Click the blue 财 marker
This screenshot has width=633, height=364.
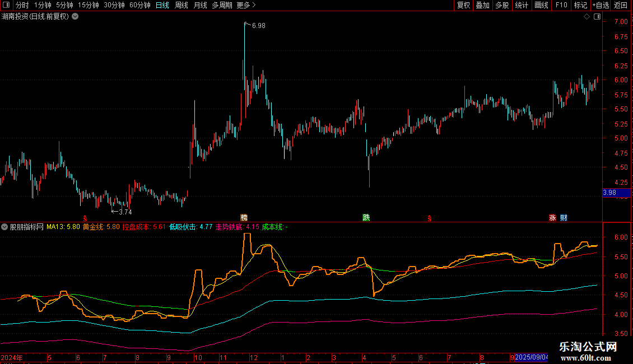(x=564, y=217)
